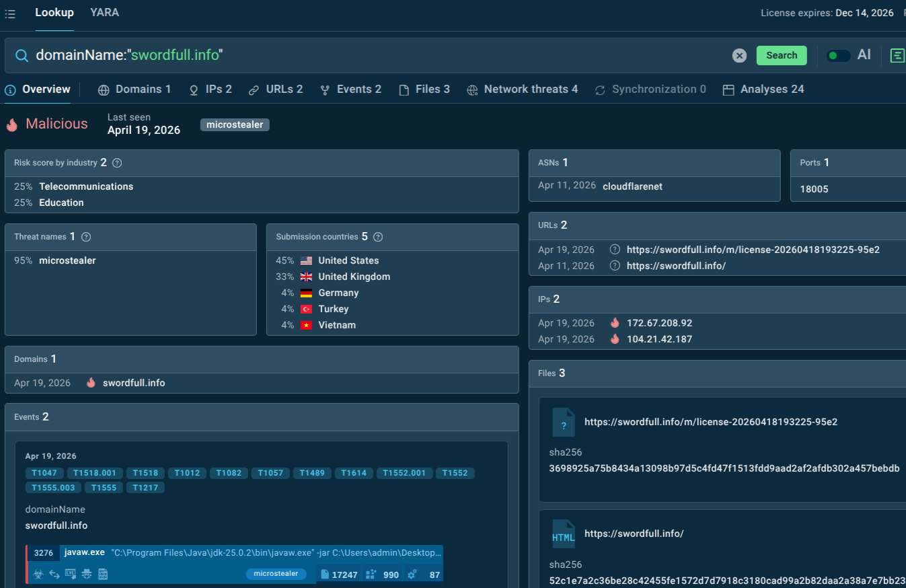The width and height of the screenshot is (906, 588).
Task: Click the HTML file icon in Files panel
Action: coord(564,534)
